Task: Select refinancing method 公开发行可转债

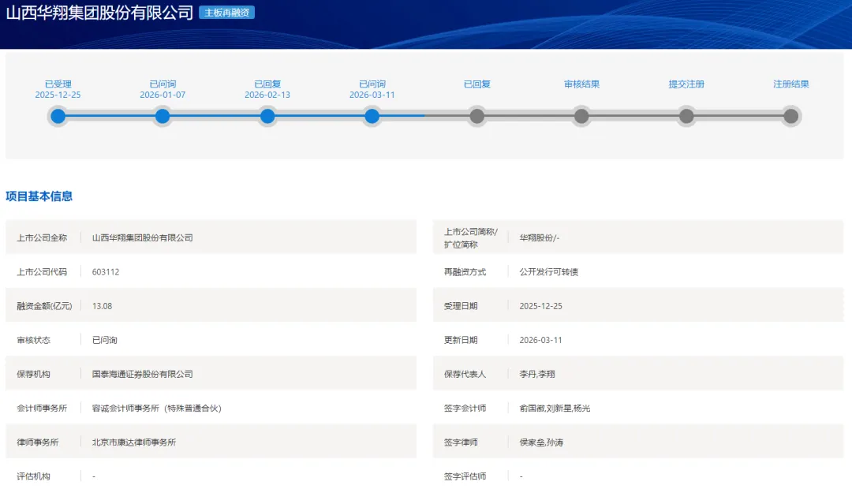Action: tap(549, 272)
